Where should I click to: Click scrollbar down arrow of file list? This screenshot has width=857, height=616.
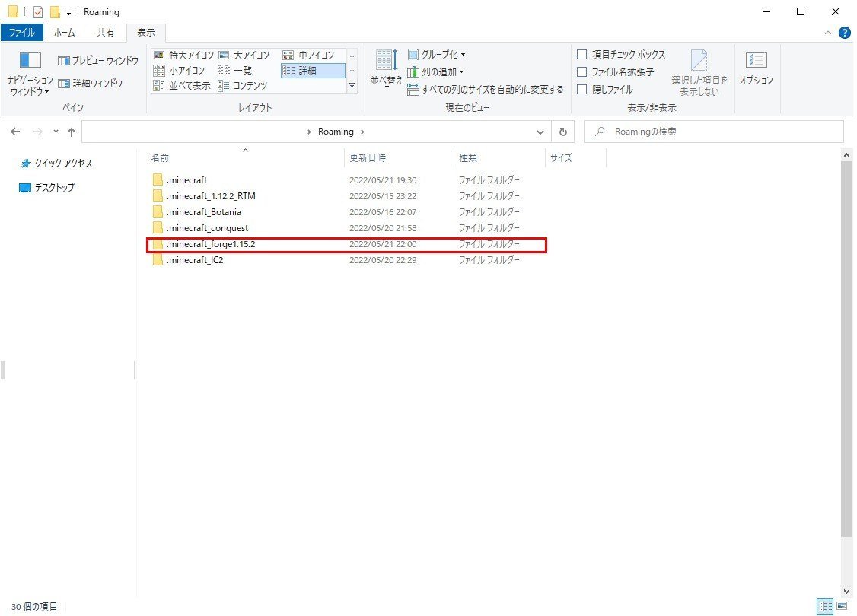click(x=846, y=592)
